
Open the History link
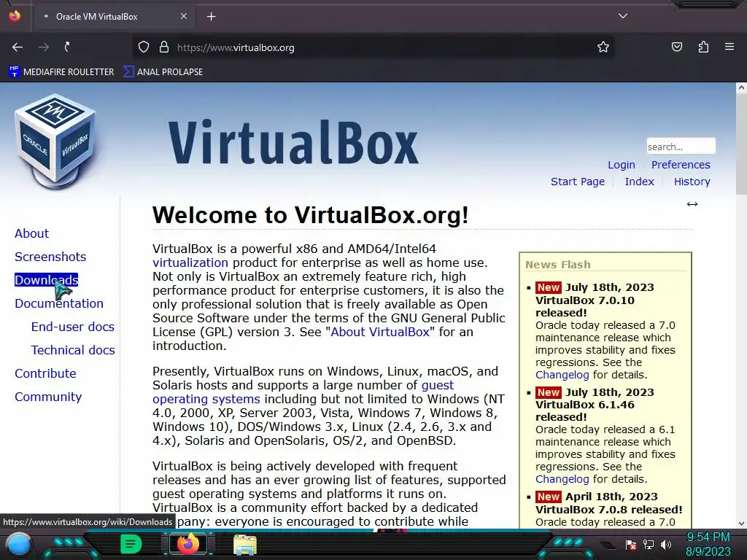tap(692, 182)
